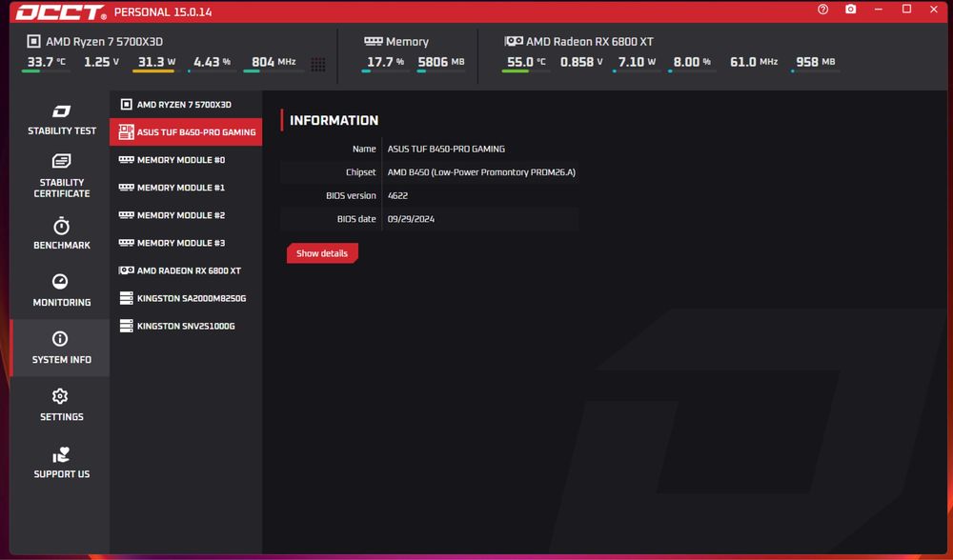Open the Stability Certificate section

click(x=61, y=176)
